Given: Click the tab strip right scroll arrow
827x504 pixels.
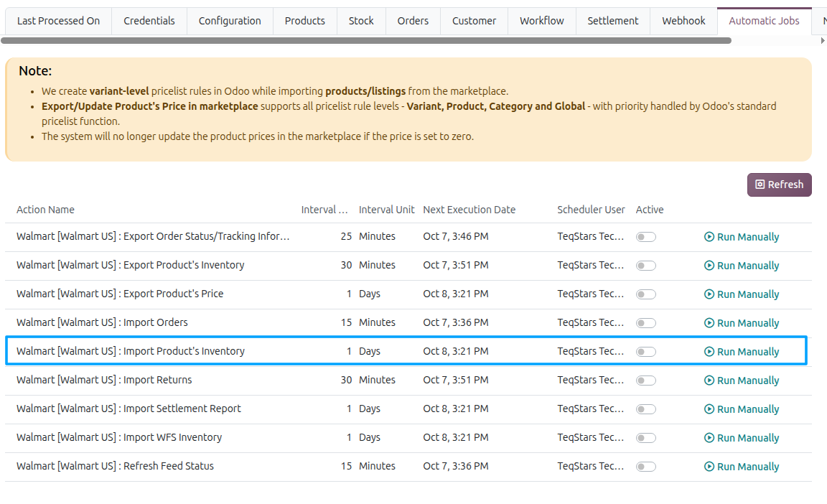Looking at the screenshot, I should (822, 41).
